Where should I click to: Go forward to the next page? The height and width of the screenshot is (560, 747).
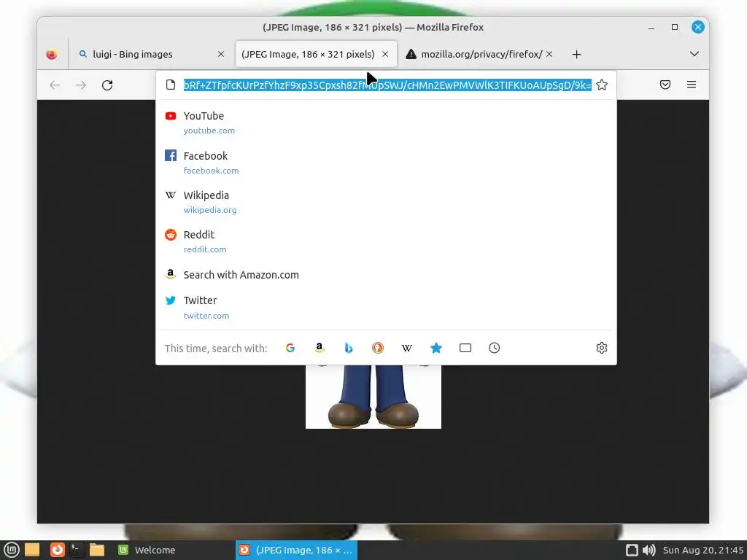click(81, 85)
